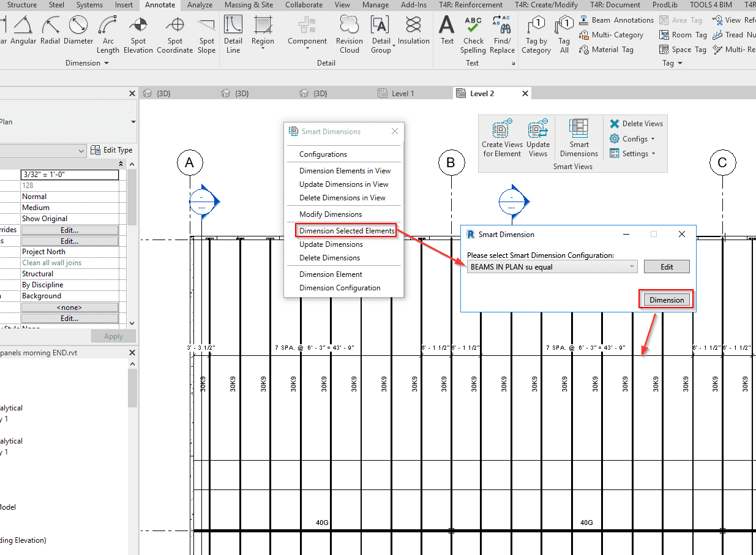
Task: Close the Level 2 view tab
Action: 525,94
